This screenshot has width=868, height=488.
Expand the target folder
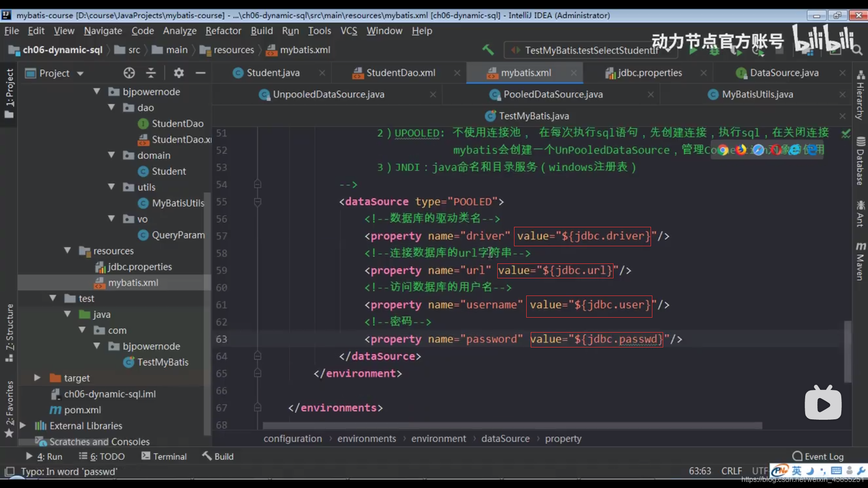click(x=37, y=378)
